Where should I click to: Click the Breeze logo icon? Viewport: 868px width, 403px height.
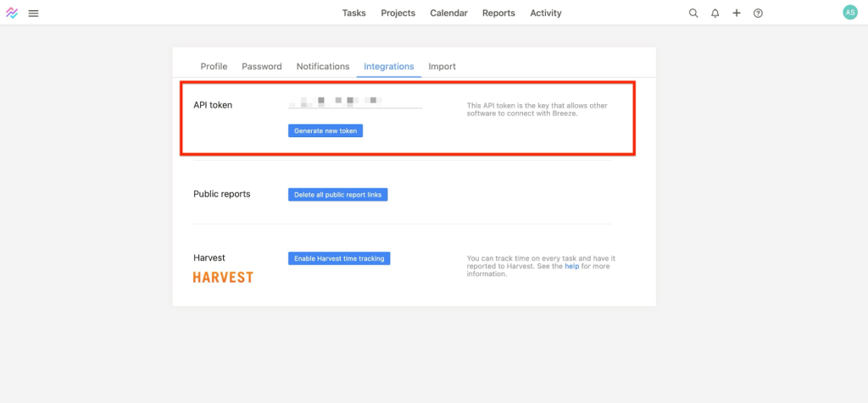coord(12,13)
